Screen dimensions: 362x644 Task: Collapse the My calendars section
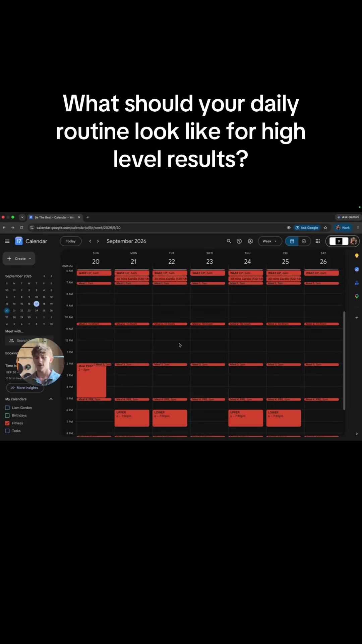[x=51, y=399]
